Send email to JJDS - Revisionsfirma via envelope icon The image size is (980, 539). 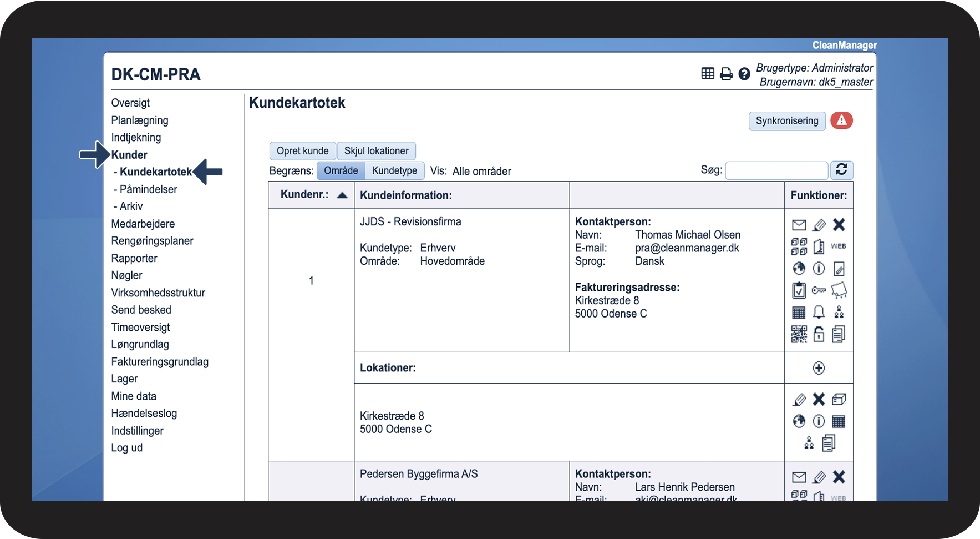799,225
